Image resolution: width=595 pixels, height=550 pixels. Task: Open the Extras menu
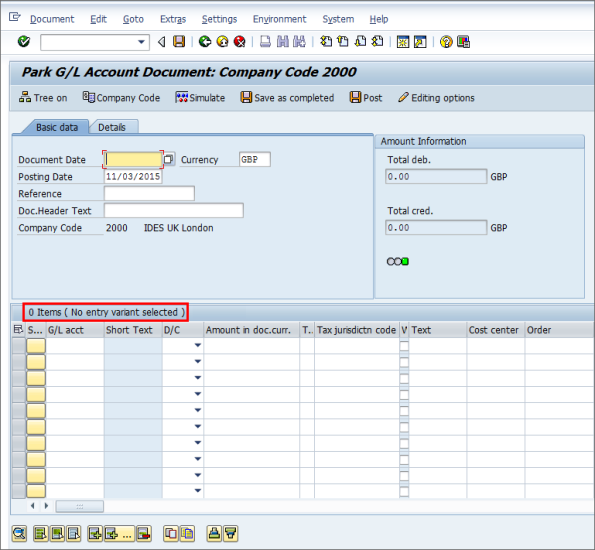tap(173, 19)
